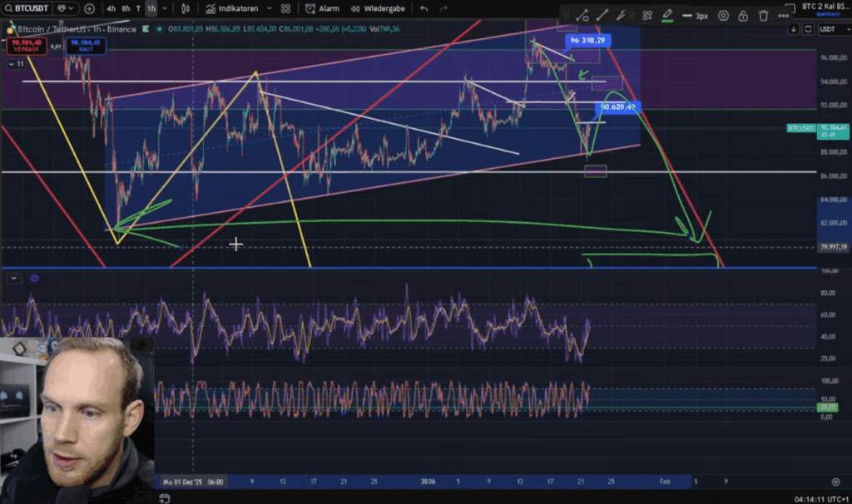Select the path line tool in drawing toolbar

pyautogui.click(x=582, y=16)
